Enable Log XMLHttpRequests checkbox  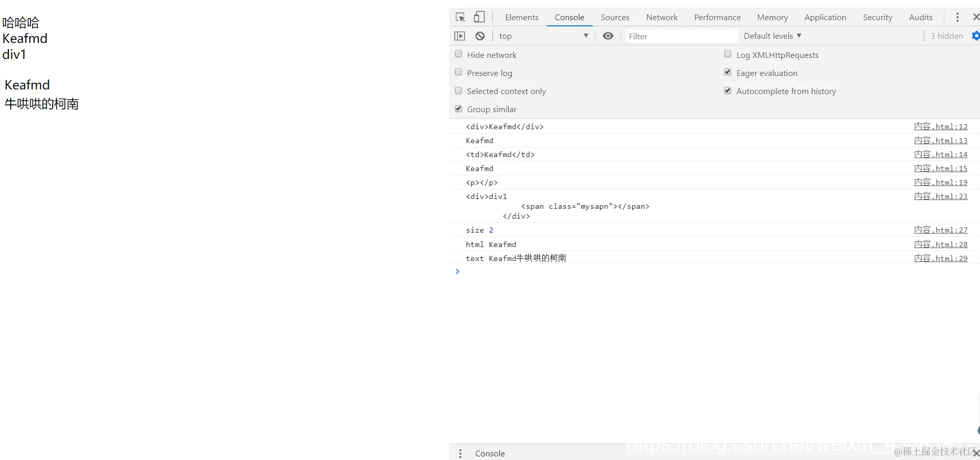click(728, 54)
